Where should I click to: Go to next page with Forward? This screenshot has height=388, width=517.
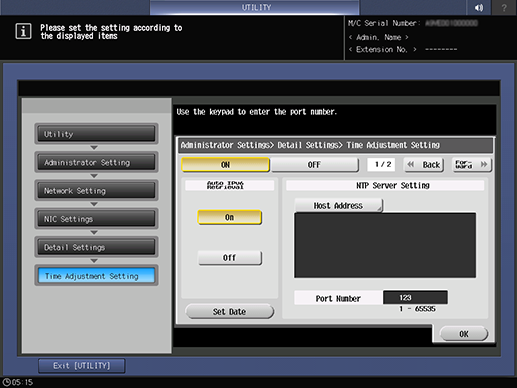472,165
